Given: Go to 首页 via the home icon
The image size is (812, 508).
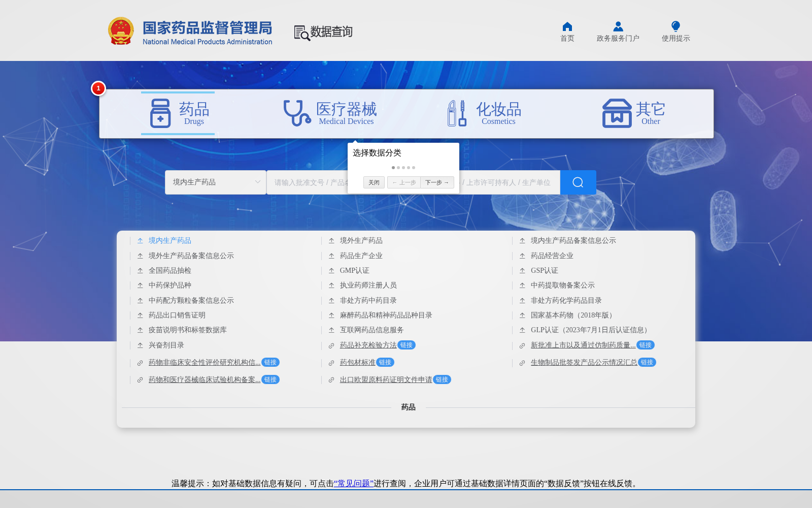Looking at the screenshot, I should pos(567,26).
